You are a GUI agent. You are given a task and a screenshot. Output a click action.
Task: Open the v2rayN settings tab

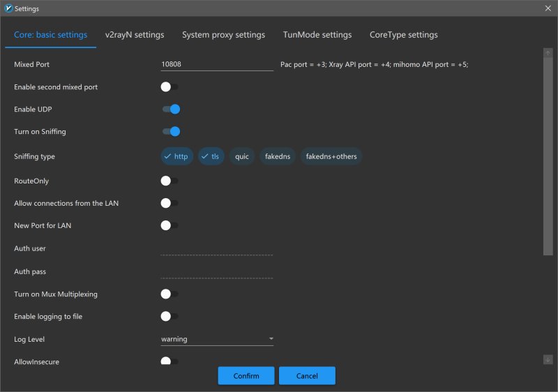click(x=135, y=35)
